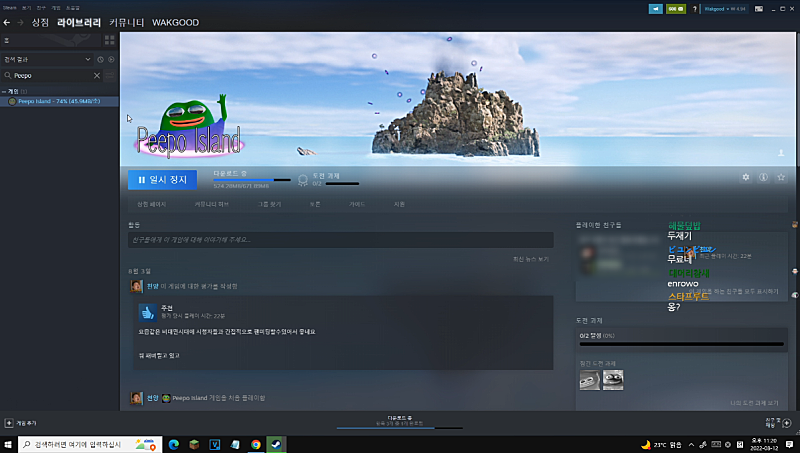Click the achievements badge icon
The height and width of the screenshot is (453, 800).
(x=303, y=180)
